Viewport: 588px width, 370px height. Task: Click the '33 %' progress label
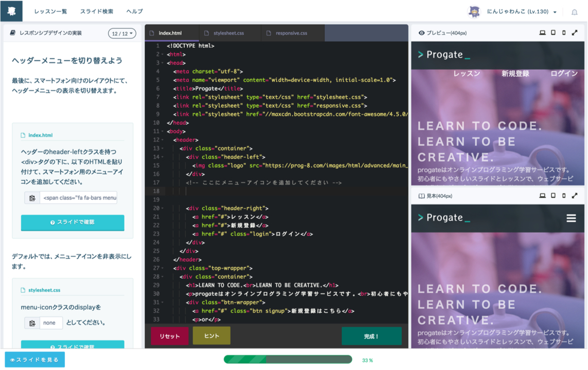368,360
